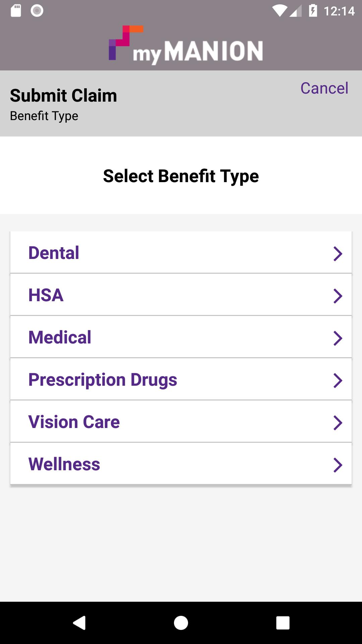This screenshot has width=362, height=644.
Task: Cancel the claim submission
Action: tap(324, 88)
